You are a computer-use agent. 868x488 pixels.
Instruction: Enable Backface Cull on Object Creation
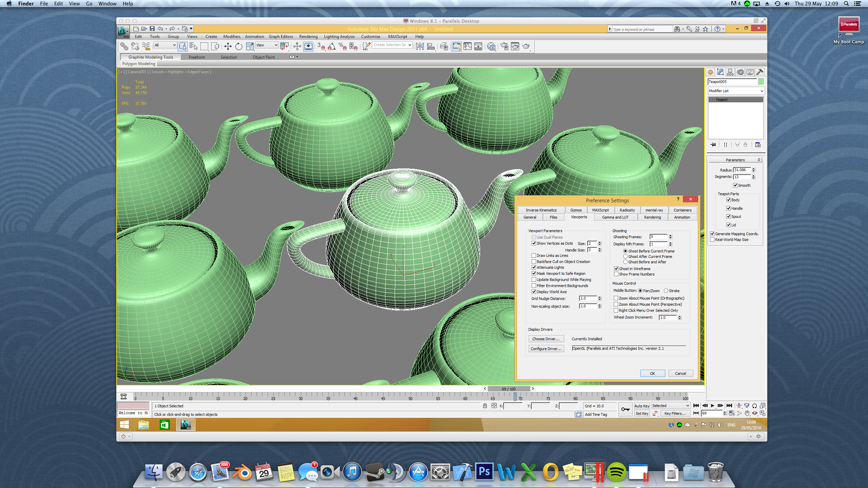[534, 262]
